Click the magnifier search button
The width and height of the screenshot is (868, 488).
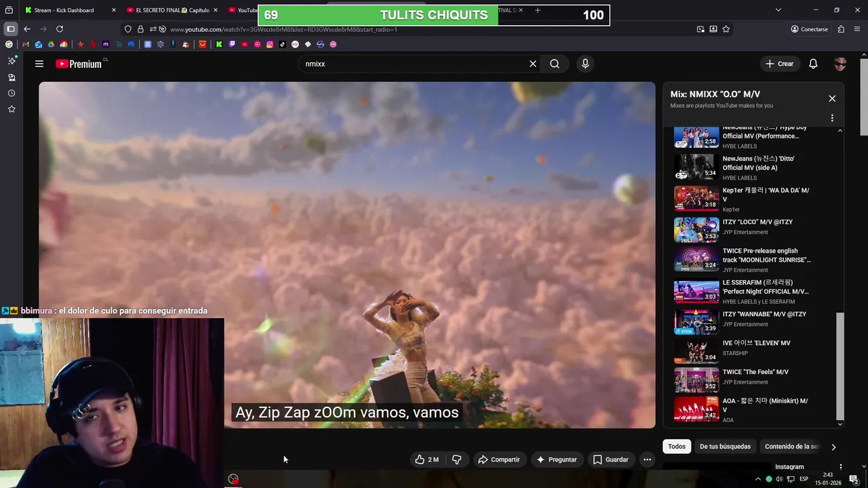point(555,64)
